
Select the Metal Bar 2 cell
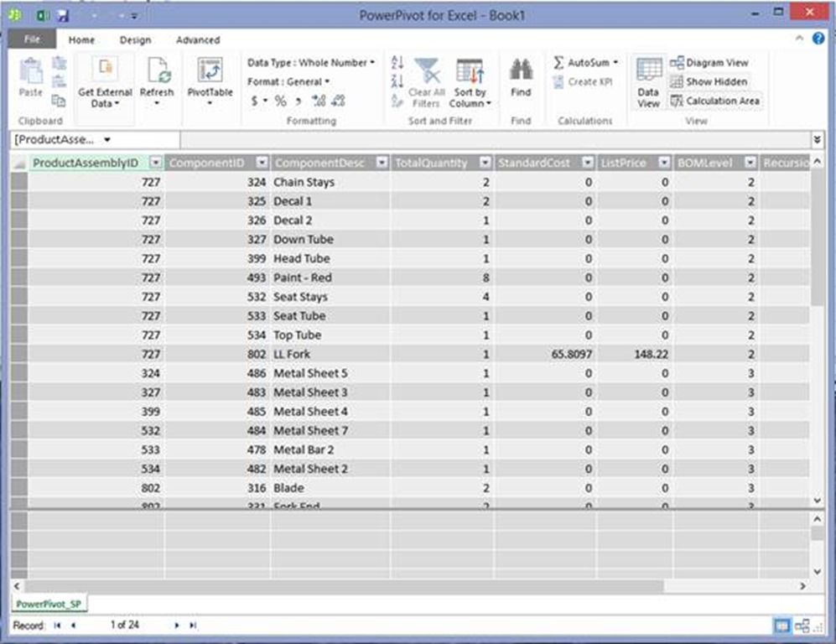point(330,449)
